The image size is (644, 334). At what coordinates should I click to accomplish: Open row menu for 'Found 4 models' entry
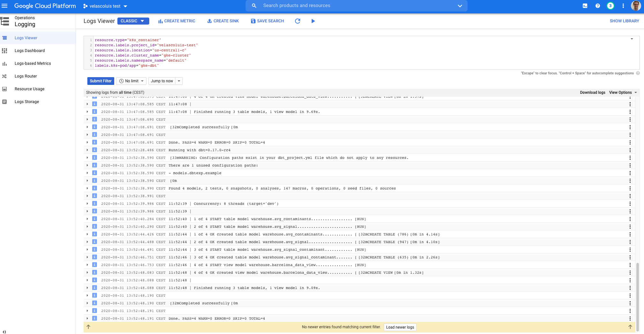coord(630,188)
